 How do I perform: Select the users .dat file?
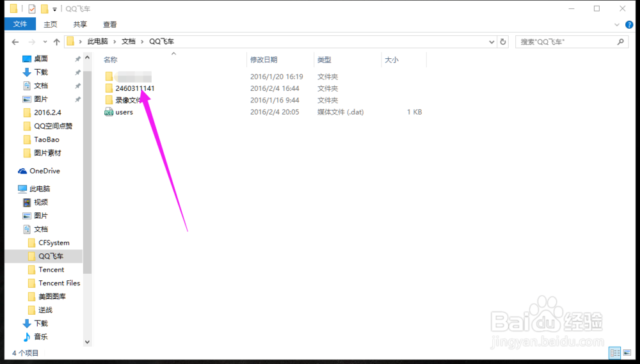pyautogui.click(x=124, y=112)
